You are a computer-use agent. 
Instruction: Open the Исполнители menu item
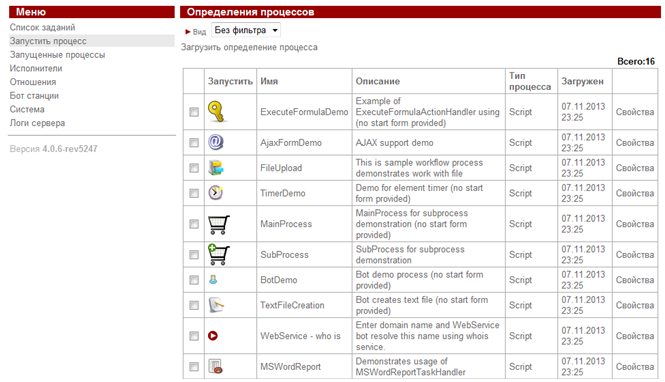[x=36, y=68]
